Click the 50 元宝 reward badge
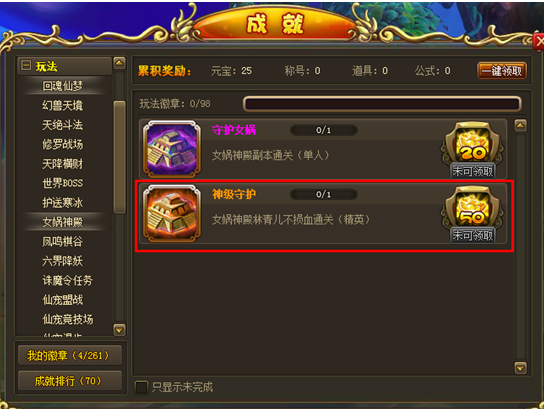Image resolution: width=544 pixels, height=409 pixels. [x=473, y=209]
